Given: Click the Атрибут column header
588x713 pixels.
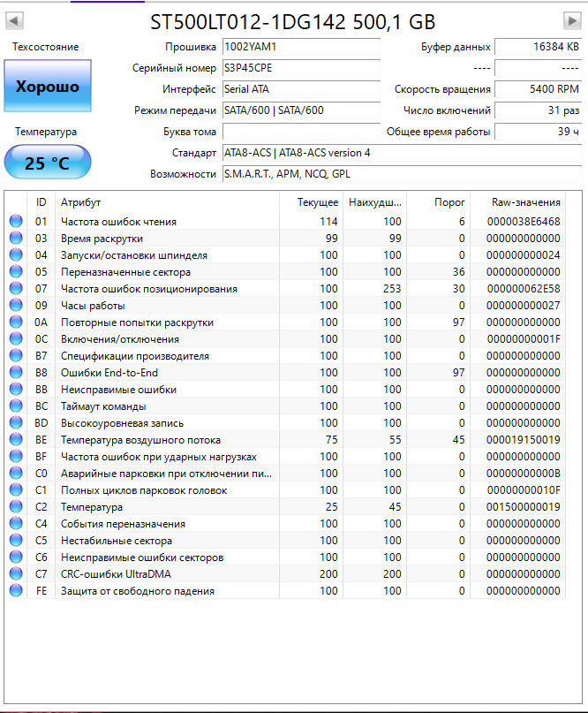Looking at the screenshot, I should click(x=167, y=202).
